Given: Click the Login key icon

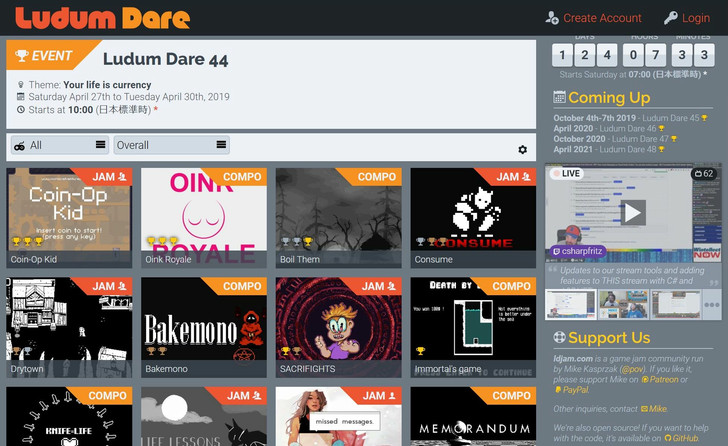Looking at the screenshot, I should coord(670,18).
